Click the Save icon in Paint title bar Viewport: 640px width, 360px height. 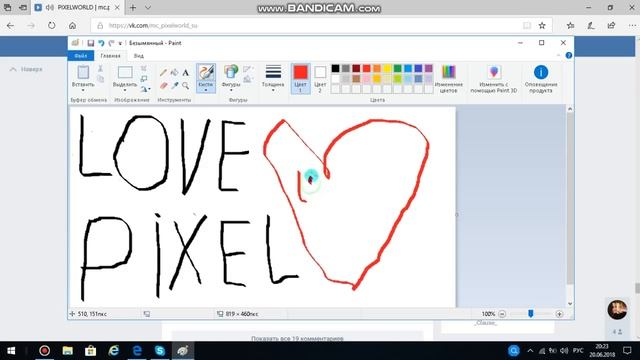pyautogui.click(x=91, y=43)
